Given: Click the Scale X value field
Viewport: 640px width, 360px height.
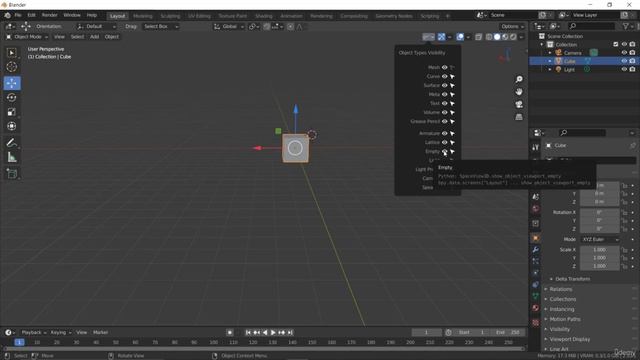Looking at the screenshot, I should click(600, 250).
